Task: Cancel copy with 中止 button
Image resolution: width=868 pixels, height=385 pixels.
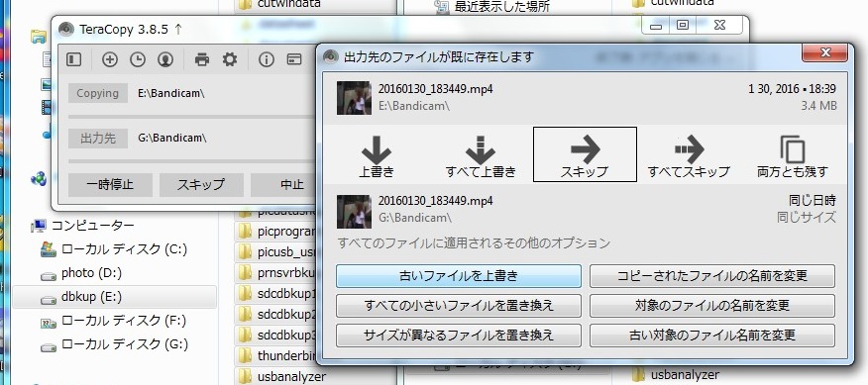Action: pos(284,185)
